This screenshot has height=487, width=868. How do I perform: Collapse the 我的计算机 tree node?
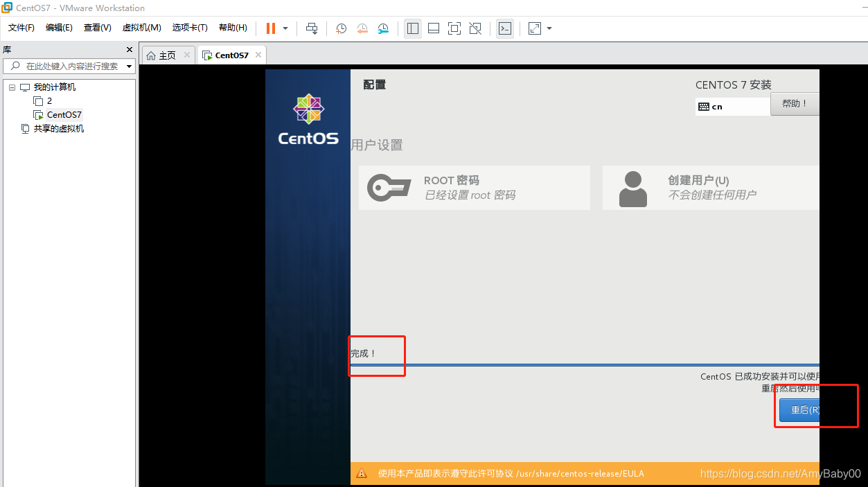[x=12, y=87]
